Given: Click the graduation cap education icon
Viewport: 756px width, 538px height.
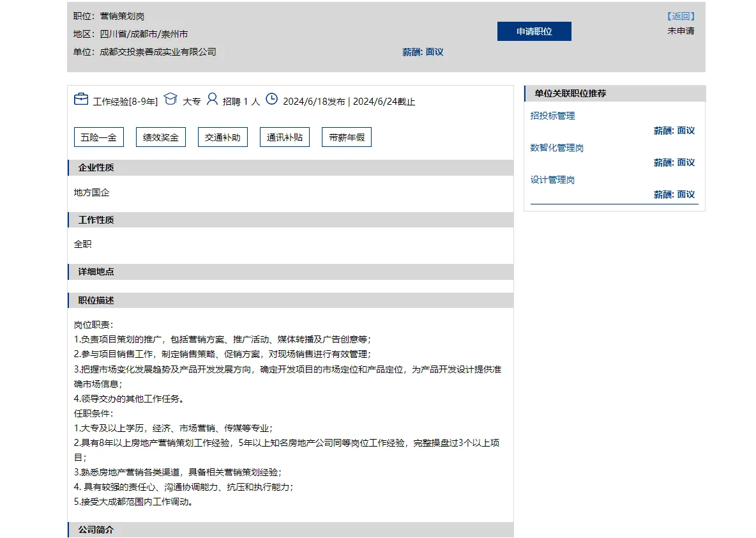Looking at the screenshot, I should [170, 99].
